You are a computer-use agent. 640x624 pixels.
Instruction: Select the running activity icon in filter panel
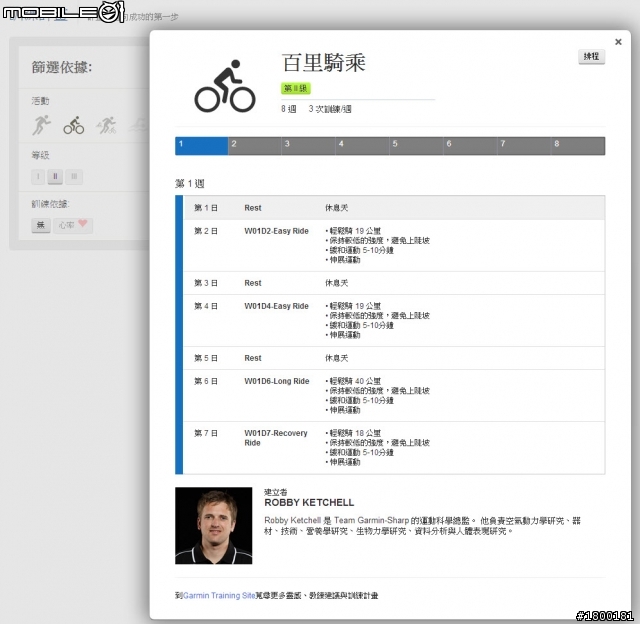click(41, 125)
